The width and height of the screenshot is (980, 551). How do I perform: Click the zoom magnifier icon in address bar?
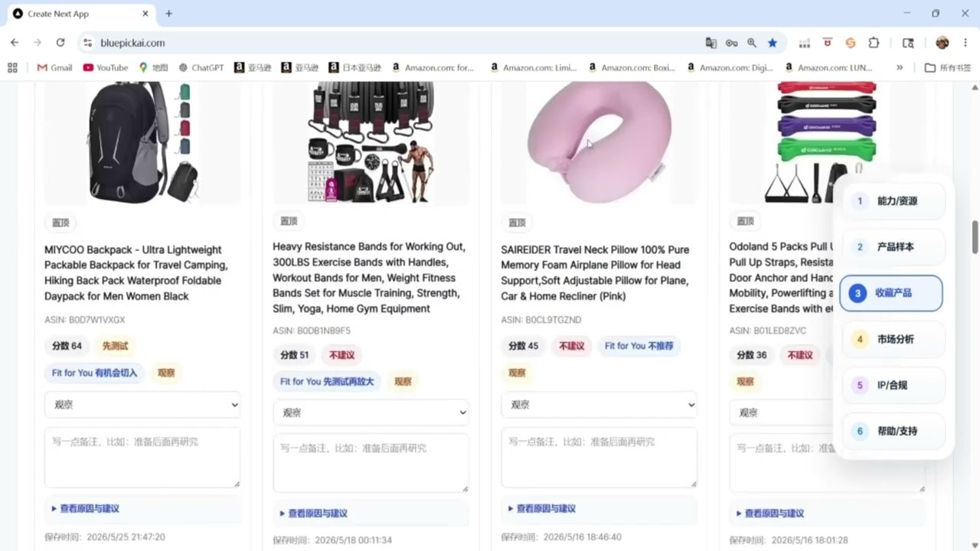click(752, 43)
